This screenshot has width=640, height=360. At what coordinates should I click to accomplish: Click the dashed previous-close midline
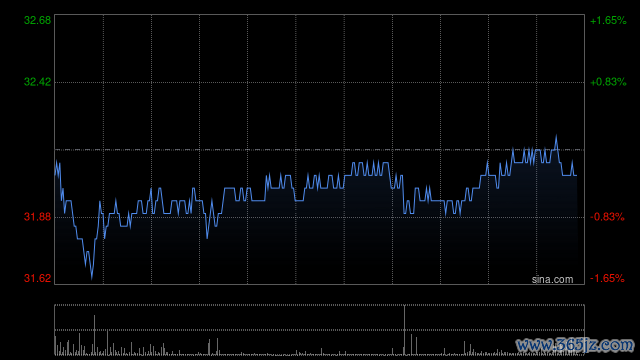[x=319, y=150]
